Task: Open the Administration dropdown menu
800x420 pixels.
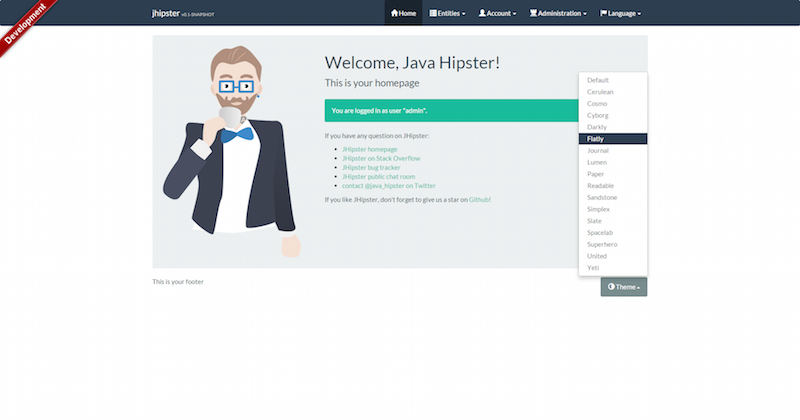Action: pyautogui.click(x=558, y=13)
